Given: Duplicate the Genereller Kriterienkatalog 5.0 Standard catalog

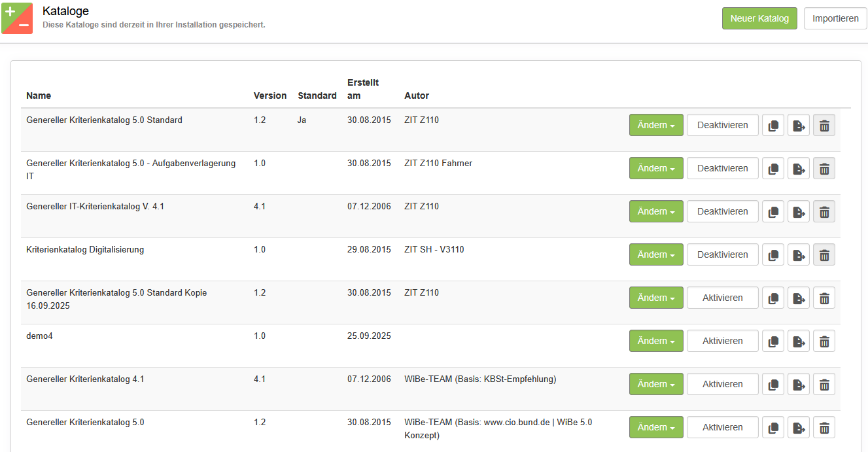Looking at the screenshot, I should (773, 126).
